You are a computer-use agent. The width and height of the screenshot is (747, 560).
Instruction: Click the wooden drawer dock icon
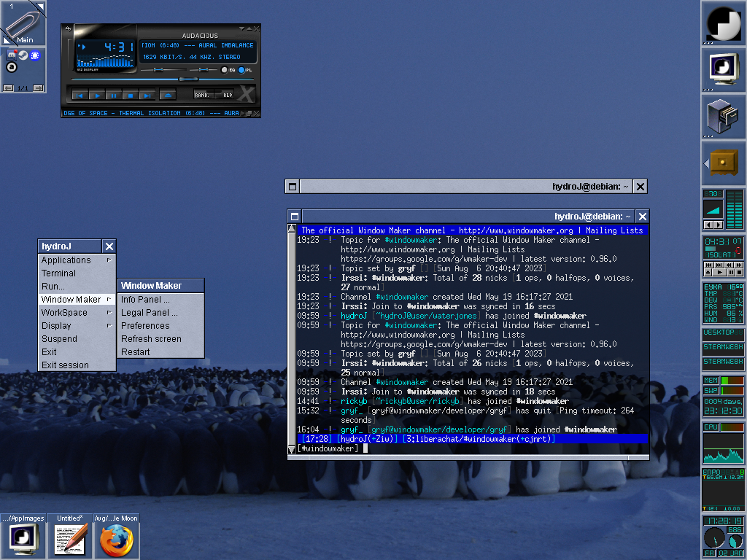tap(724, 163)
